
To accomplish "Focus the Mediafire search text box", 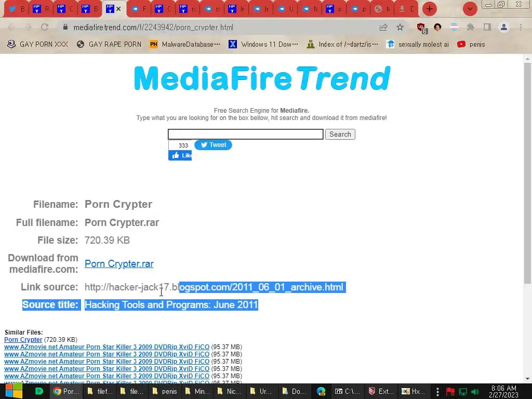I will click(x=246, y=135).
